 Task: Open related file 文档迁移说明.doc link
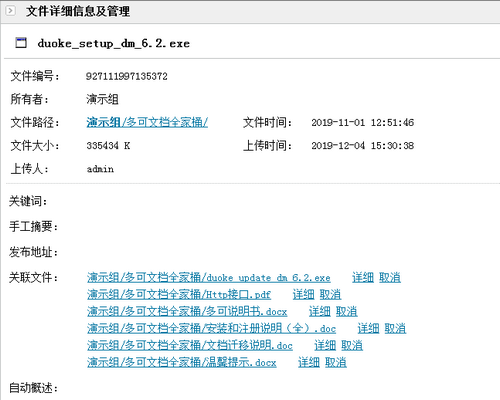[x=190, y=345]
